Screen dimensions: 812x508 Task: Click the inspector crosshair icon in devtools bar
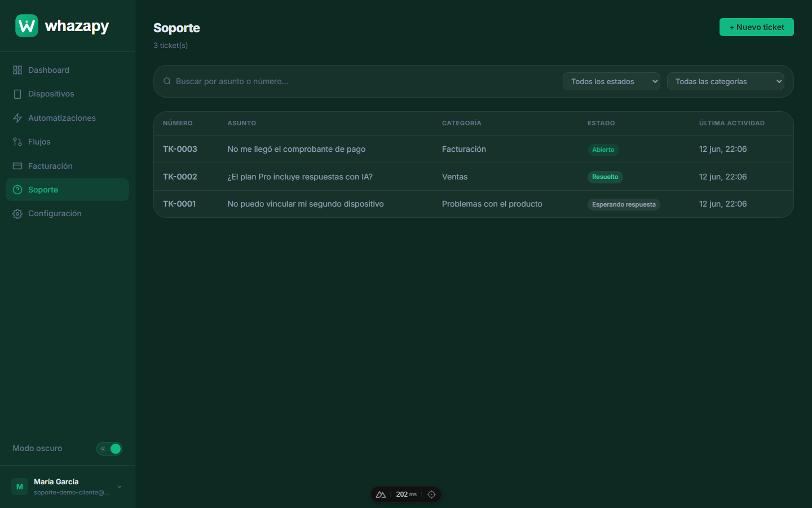click(431, 494)
